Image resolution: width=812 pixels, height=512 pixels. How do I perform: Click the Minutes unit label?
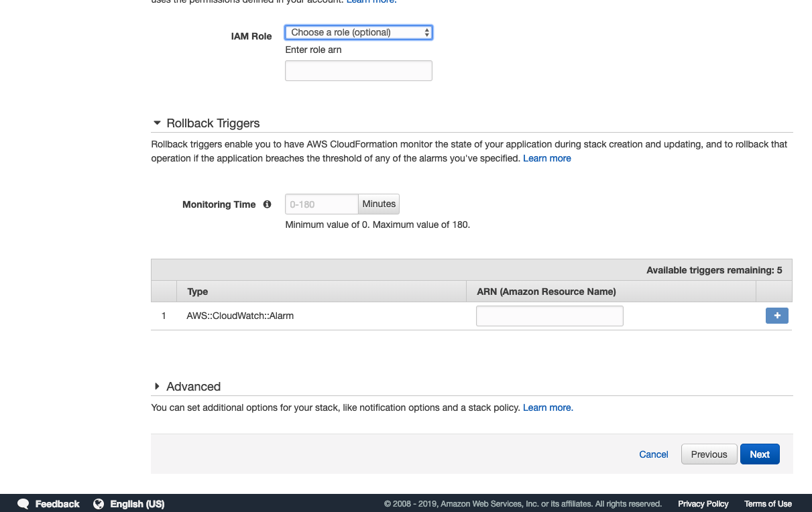pyautogui.click(x=379, y=204)
